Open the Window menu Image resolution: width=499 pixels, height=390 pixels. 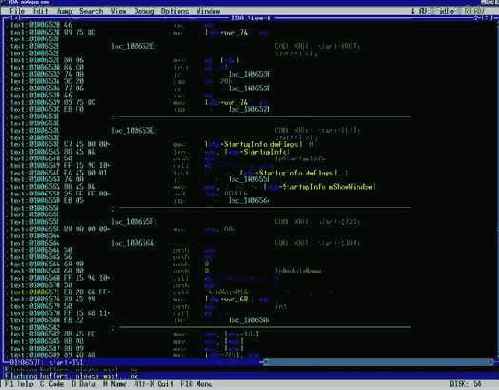[208, 11]
